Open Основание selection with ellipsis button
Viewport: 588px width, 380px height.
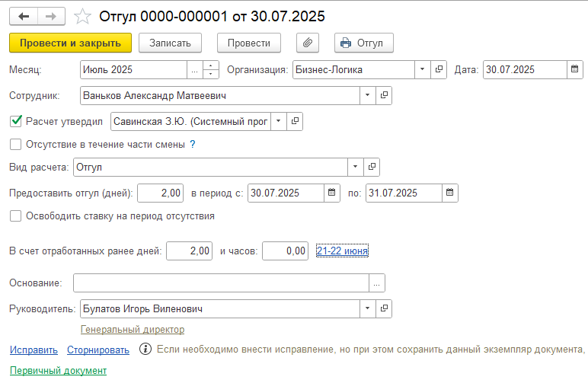377,283
